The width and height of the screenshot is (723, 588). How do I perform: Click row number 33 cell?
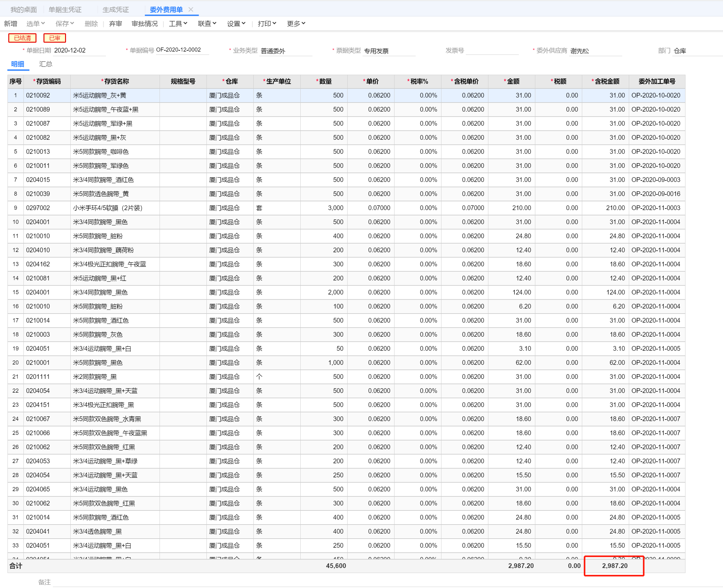coord(16,545)
